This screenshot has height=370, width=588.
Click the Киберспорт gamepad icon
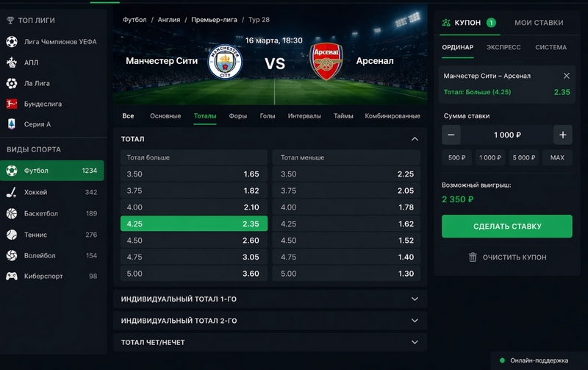(x=12, y=276)
